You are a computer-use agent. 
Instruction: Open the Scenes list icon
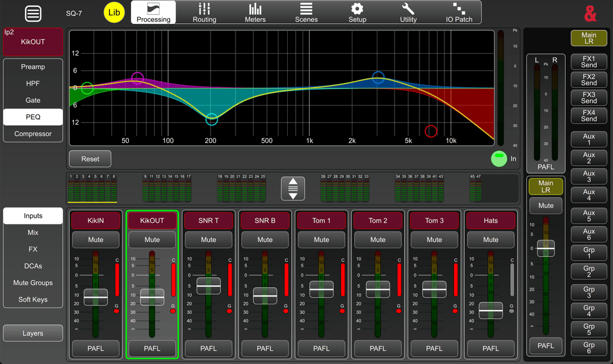click(306, 12)
